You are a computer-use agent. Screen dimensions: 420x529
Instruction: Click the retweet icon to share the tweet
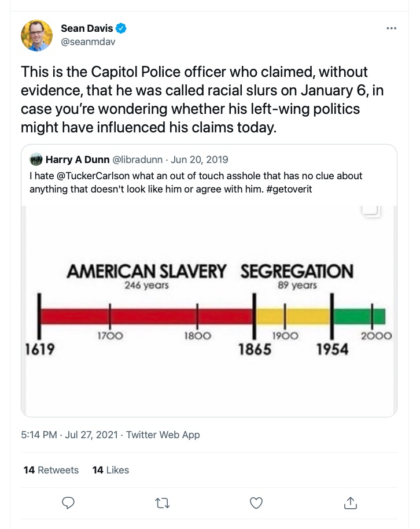tap(163, 503)
